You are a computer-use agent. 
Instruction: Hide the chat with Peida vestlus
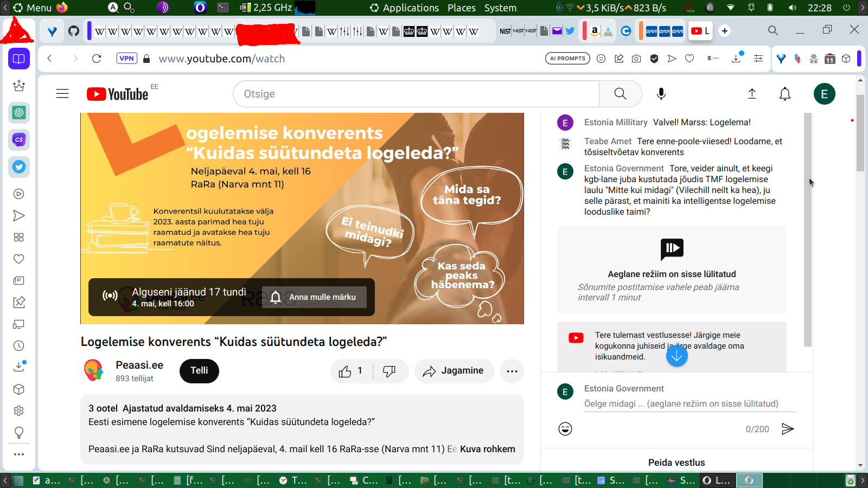[x=676, y=463]
